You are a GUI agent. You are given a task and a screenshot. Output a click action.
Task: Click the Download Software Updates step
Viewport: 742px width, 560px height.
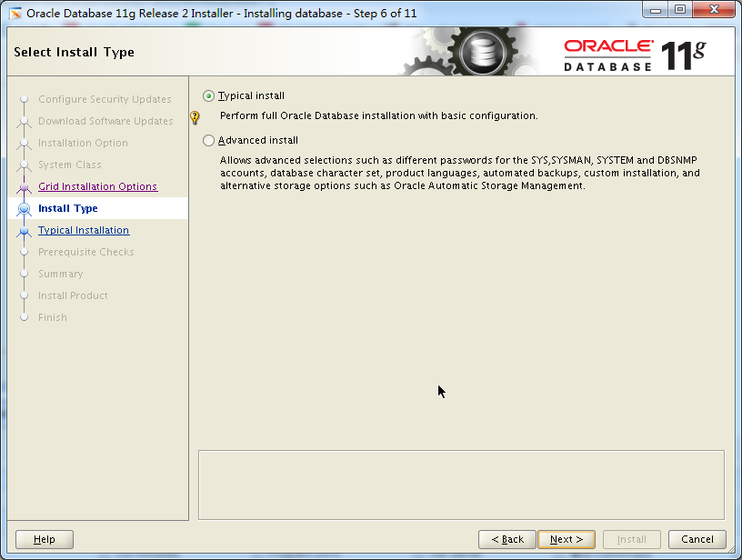coord(105,121)
